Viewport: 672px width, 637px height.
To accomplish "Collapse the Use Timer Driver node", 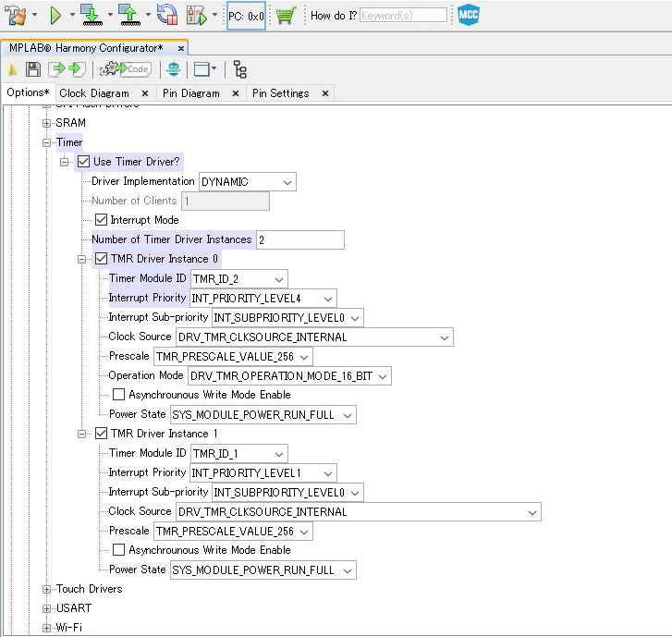I will pos(65,162).
